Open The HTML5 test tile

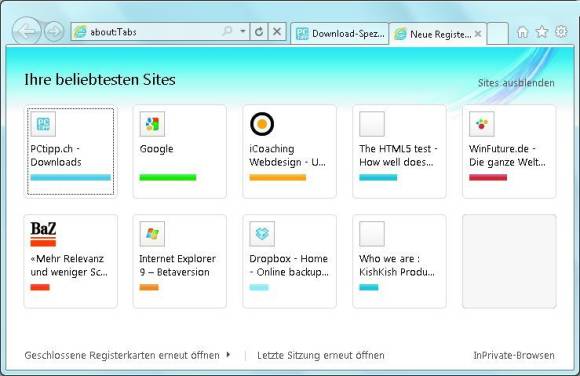click(x=399, y=151)
